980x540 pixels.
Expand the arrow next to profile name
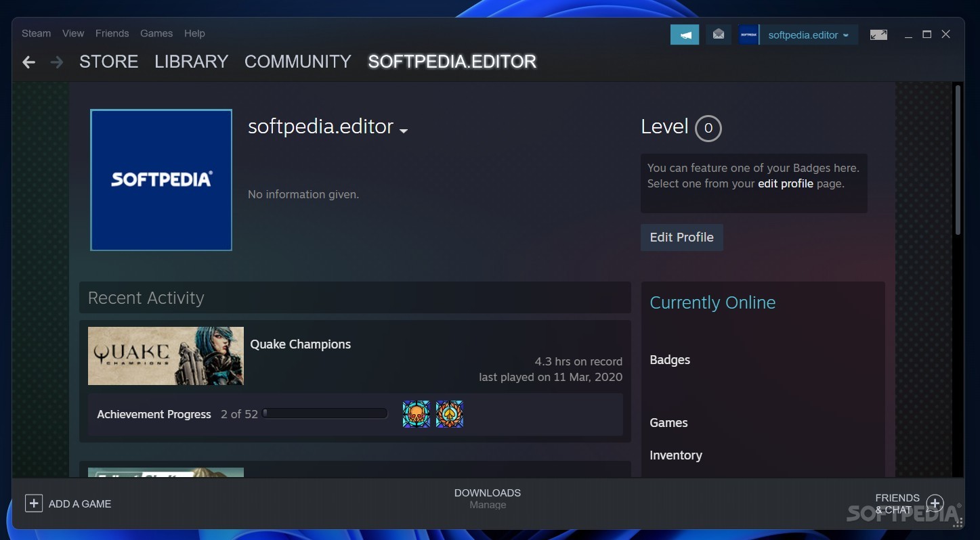point(404,131)
